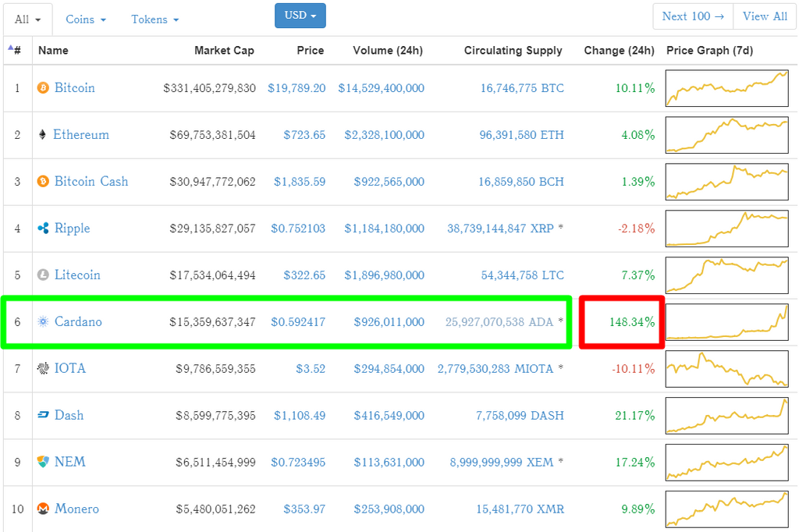Click Litecoin price $322.65
Screen dimensions: 799x532
point(304,275)
